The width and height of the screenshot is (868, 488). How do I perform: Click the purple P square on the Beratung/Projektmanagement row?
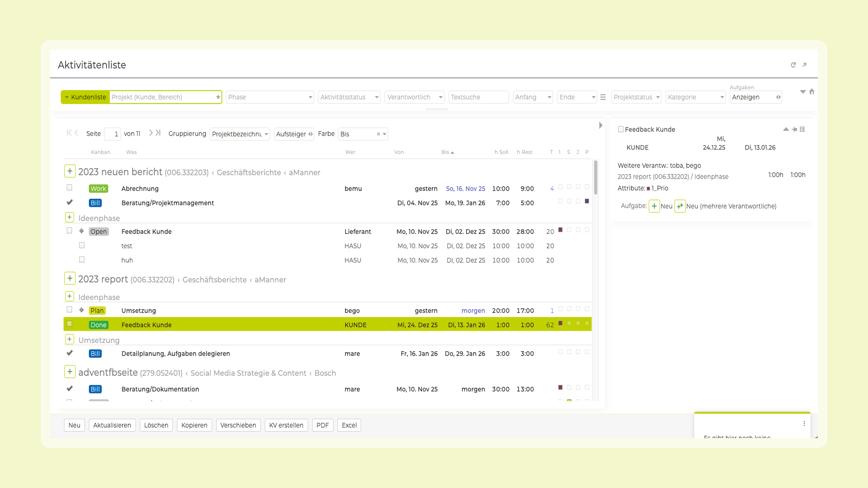click(x=587, y=201)
